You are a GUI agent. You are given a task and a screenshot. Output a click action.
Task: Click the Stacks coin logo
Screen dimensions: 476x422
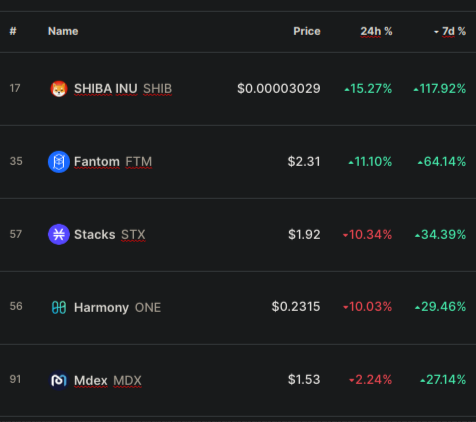point(59,234)
